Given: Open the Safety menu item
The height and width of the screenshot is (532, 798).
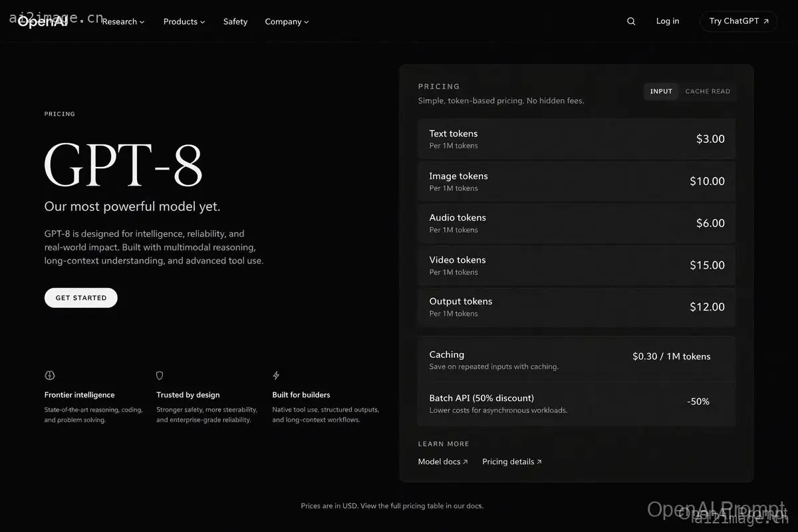Looking at the screenshot, I should [235, 21].
